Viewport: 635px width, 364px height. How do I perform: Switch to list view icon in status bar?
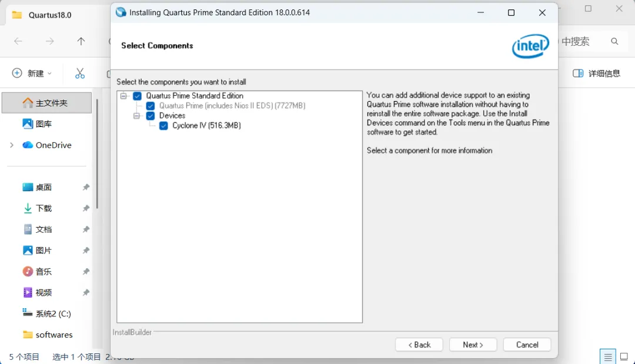tap(607, 357)
